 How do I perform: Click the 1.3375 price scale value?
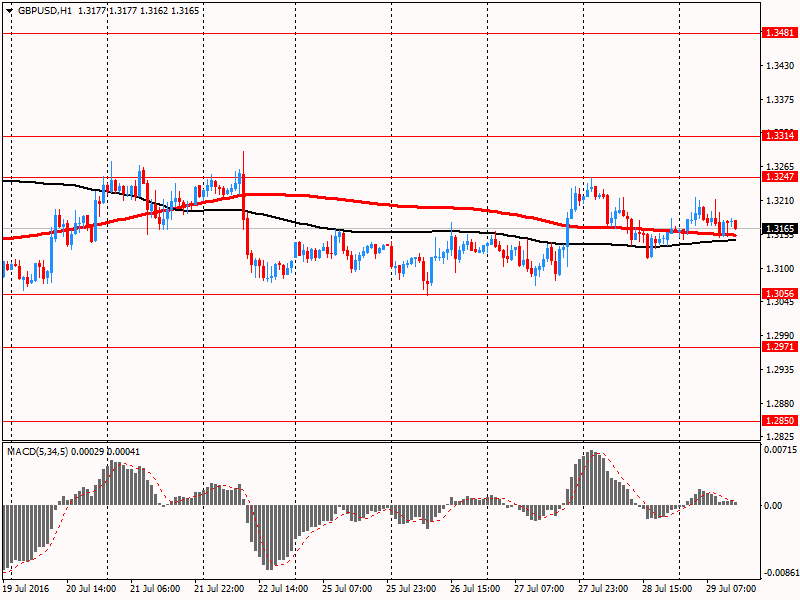(x=781, y=99)
